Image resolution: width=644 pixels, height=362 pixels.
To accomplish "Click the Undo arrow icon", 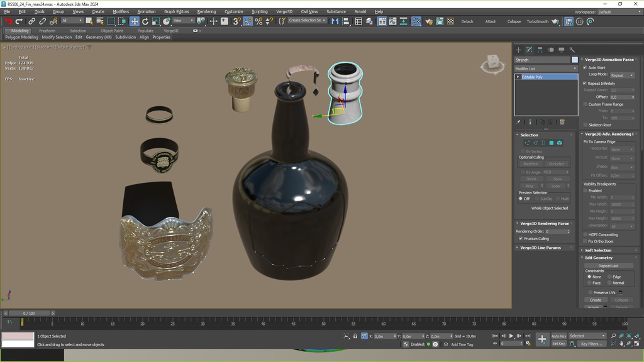I will point(8,21).
